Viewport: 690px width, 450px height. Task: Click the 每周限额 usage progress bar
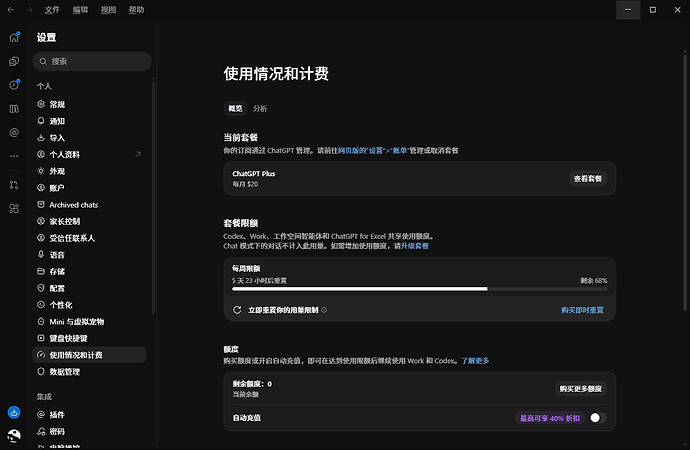click(x=420, y=289)
